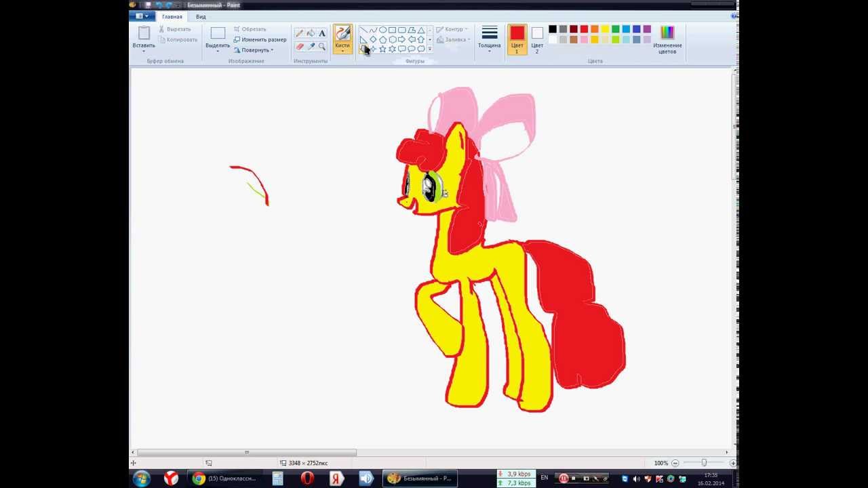Pick the pink color swatch

(x=584, y=40)
